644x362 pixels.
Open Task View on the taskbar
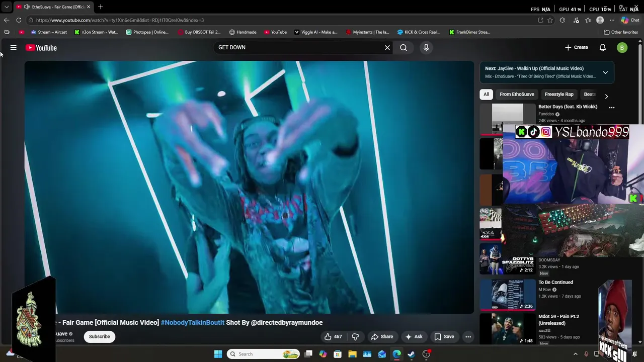308,354
